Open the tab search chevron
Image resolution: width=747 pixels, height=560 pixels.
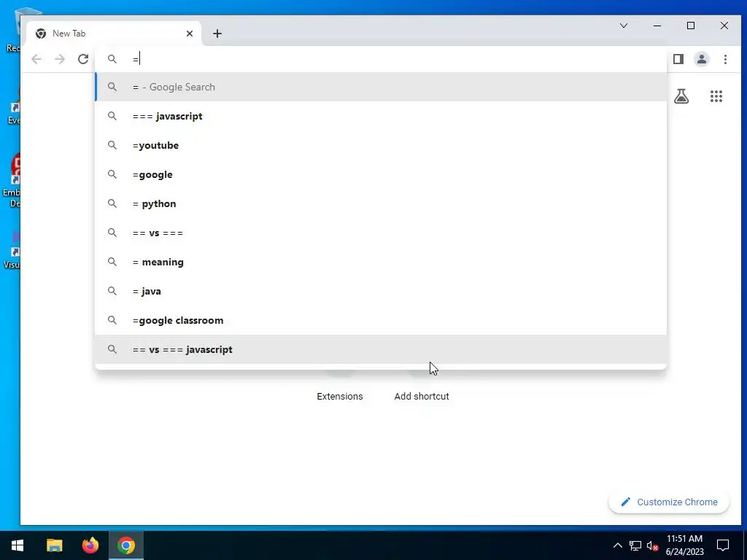tap(624, 26)
